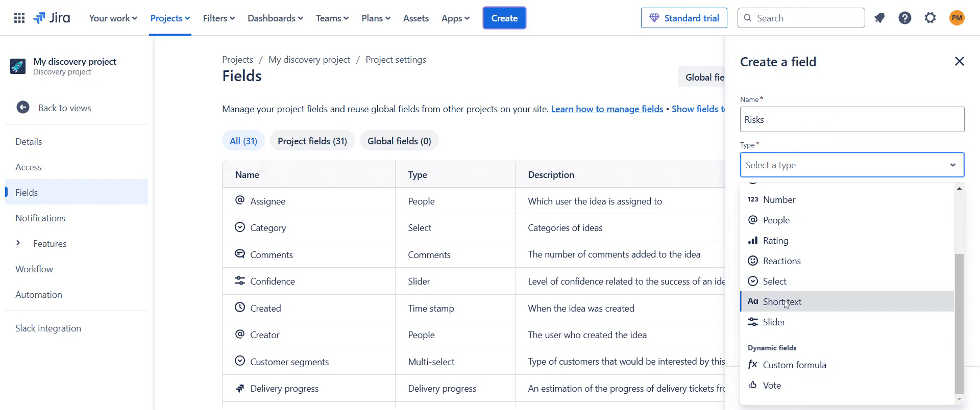Switch to the Project fields (31) tab
This screenshot has height=410, width=980.
312,141
